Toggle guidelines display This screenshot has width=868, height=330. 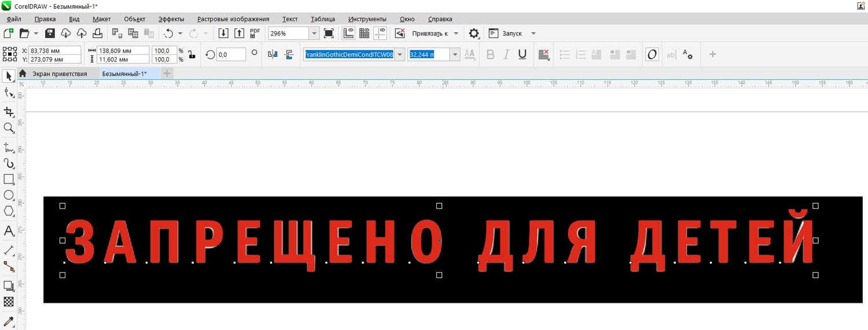pyautogui.click(x=380, y=34)
